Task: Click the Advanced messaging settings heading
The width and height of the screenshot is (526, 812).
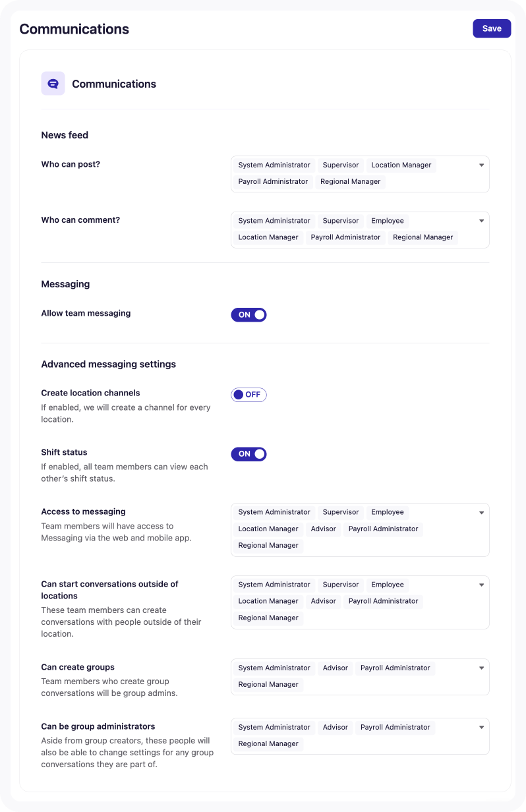Action: [x=109, y=364]
